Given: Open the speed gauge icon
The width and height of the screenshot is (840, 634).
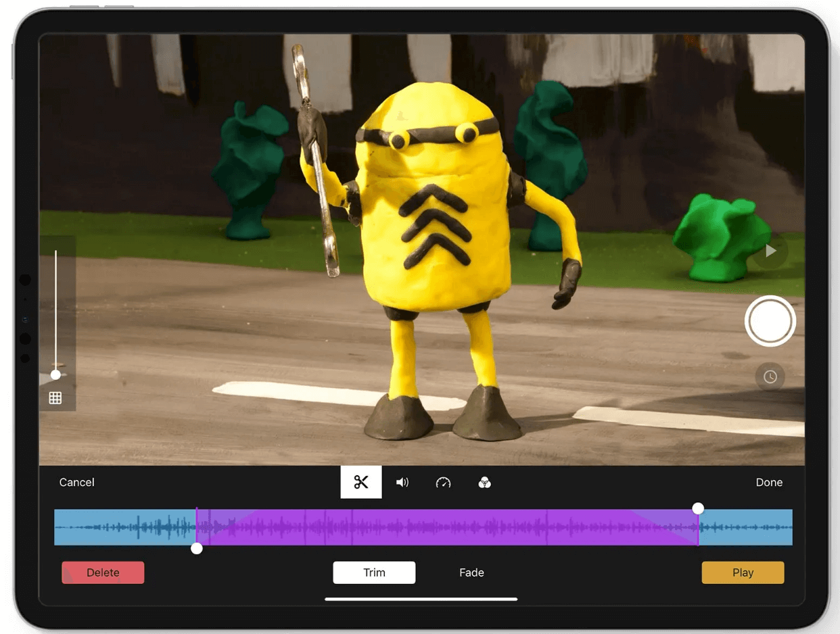Looking at the screenshot, I should 443,482.
